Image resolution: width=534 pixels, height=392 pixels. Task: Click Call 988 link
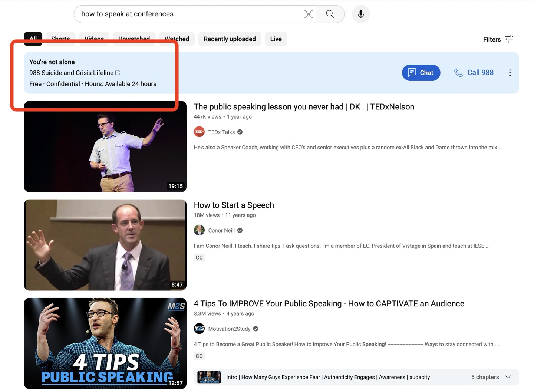(x=474, y=73)
